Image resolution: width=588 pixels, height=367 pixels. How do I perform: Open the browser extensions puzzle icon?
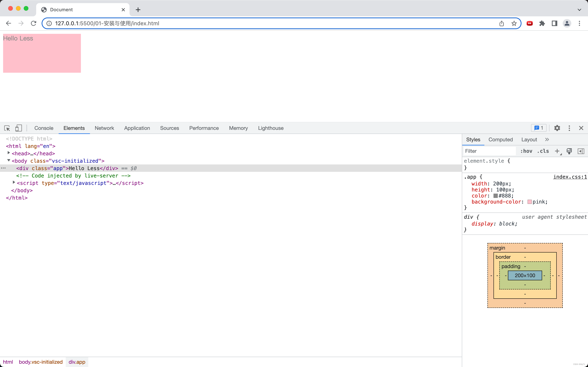pos(542,23)
